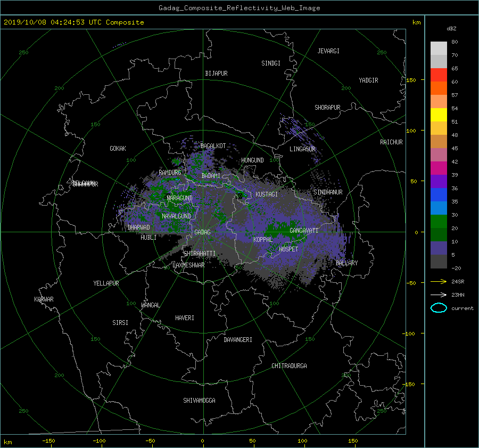Click the BALLARY city label
This screenshot has height=448, width=479.
346,263
